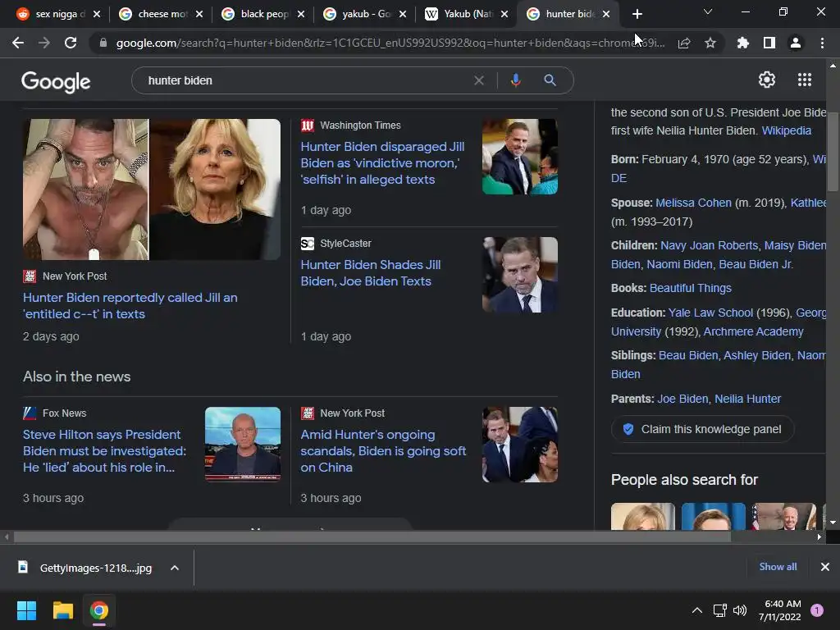840x630 pixels.
Task: Open Archmere Academy link
Action: 753,331
